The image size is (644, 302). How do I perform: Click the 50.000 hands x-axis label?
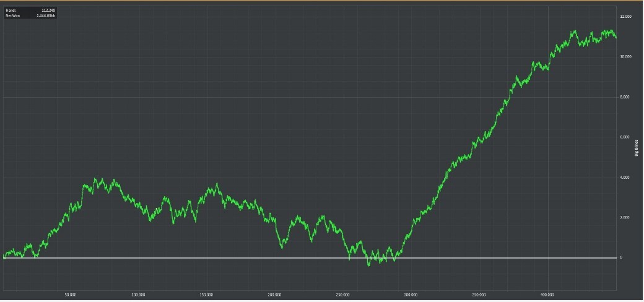pos(71,295)
